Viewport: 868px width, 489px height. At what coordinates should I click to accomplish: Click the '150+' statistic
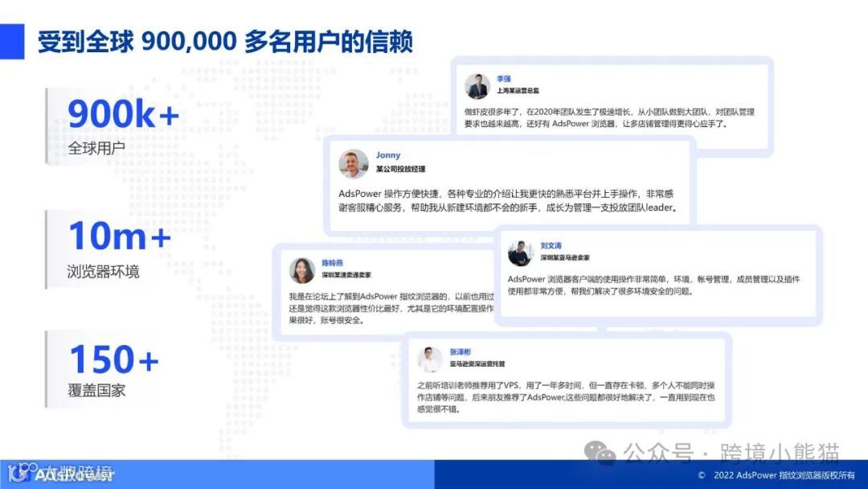114,359
